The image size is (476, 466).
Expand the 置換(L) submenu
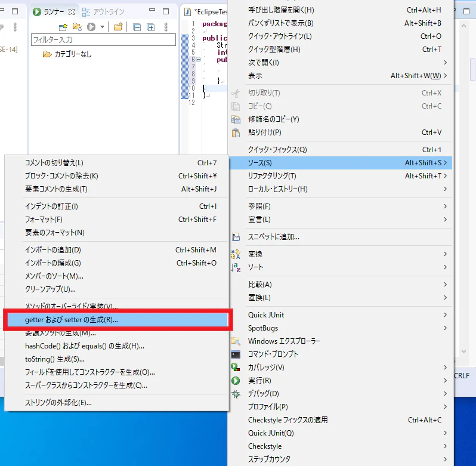coord(341,298)
